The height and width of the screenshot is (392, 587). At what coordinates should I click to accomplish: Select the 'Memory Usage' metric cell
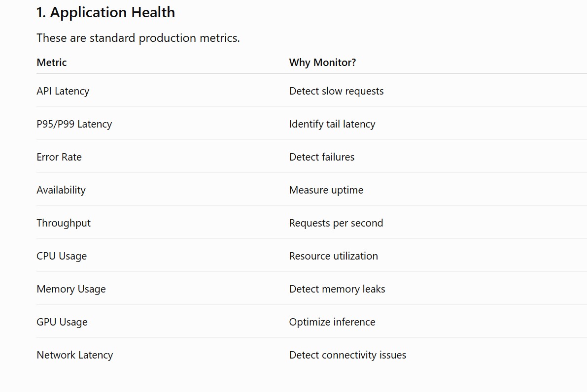pos(71,289)
